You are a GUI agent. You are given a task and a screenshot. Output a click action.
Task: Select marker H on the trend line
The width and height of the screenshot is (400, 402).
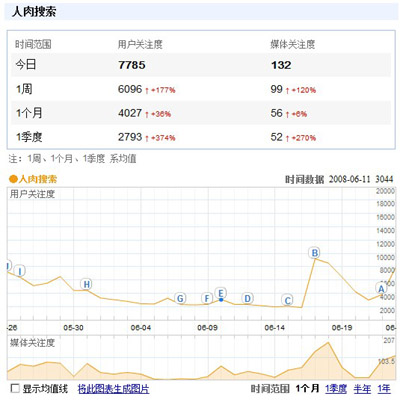tap(86, 284)
